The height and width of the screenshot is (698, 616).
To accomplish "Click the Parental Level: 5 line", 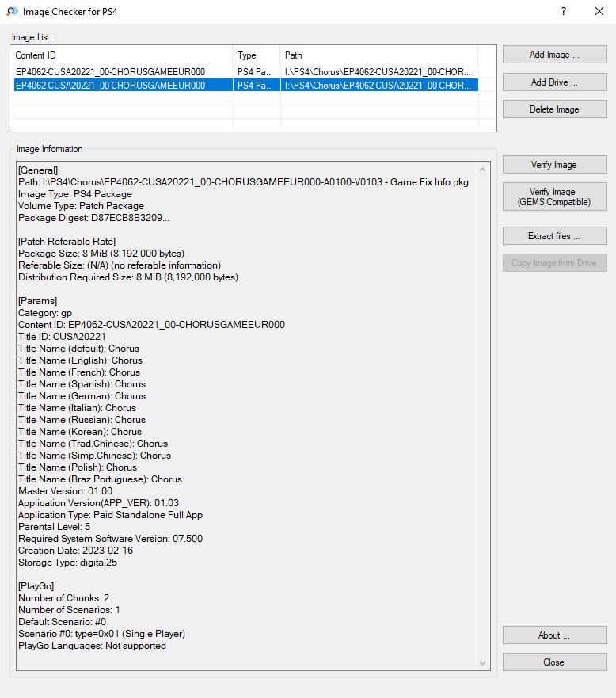I will (55, 527).
